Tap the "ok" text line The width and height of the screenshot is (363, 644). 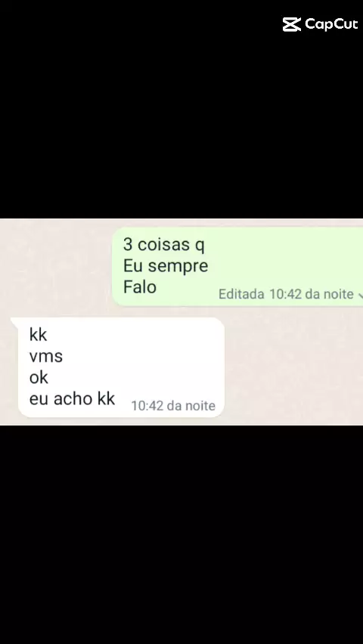[39, 377]
